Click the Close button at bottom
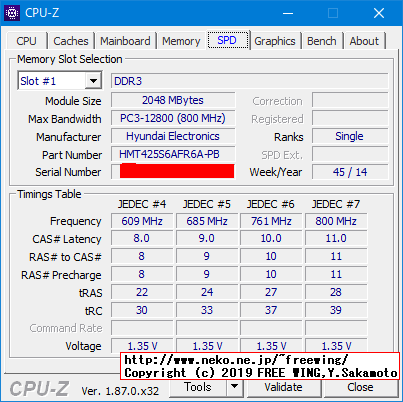The width and height of the screenshot is (403, 402). coord(360,387)
